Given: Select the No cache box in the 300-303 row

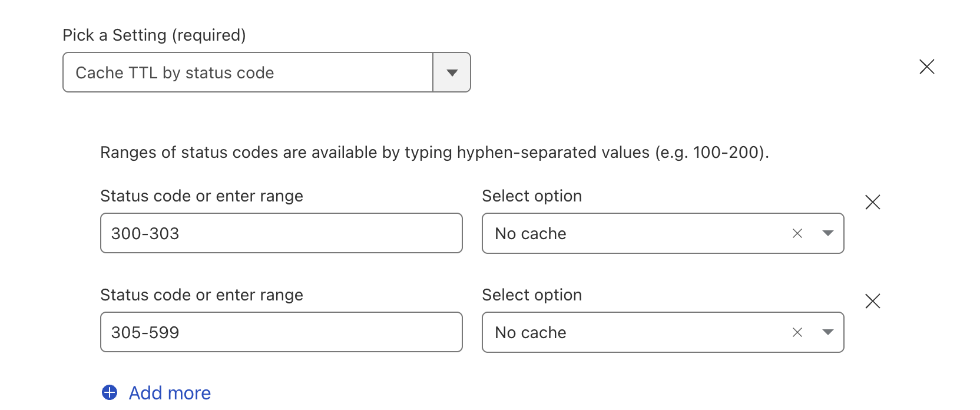Looking at the screenshot, I should click(630, 234).
